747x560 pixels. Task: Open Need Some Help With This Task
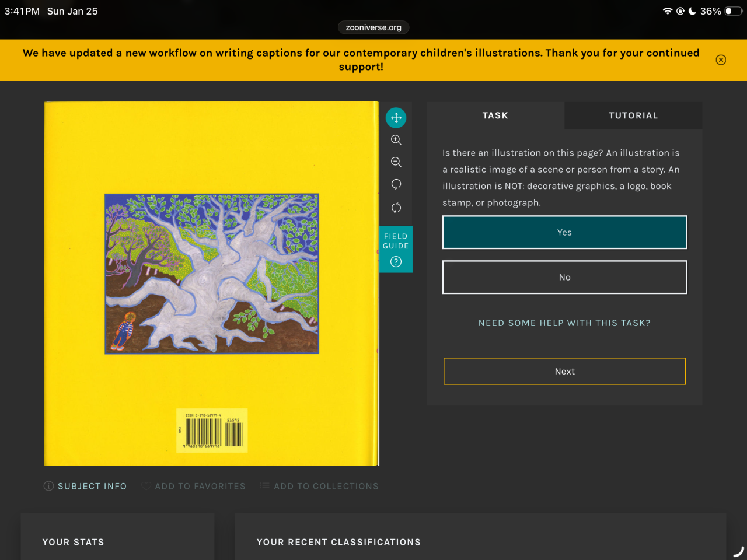point(564,323)
